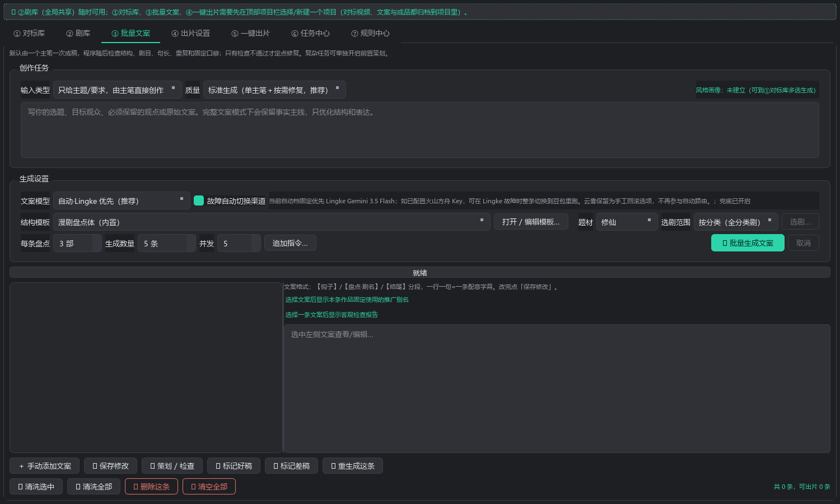Click the 取消 button
Image resolution: width=840 pixels, height=504 pixels.
click(x=804, y=243)
